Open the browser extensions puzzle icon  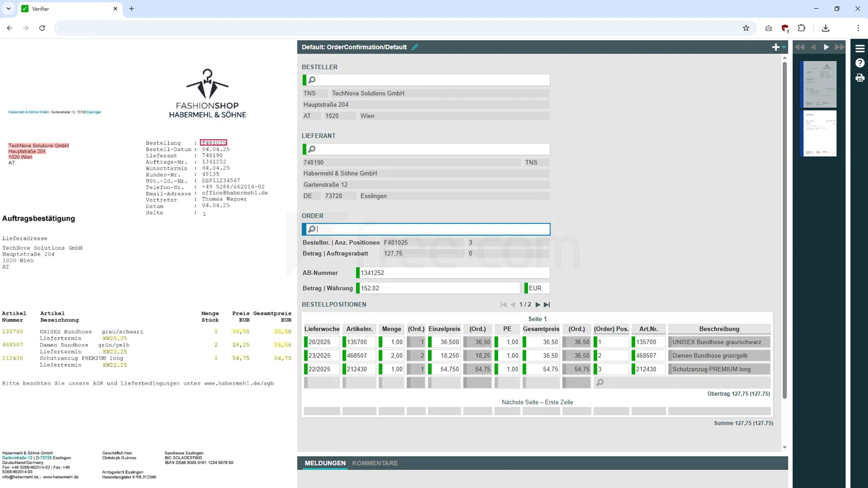coord(802,28)
